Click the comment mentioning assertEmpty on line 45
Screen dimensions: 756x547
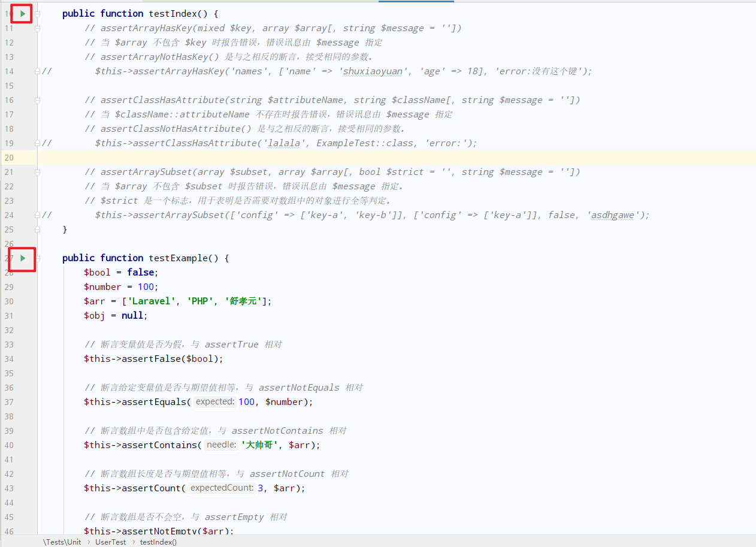[186, 516]
